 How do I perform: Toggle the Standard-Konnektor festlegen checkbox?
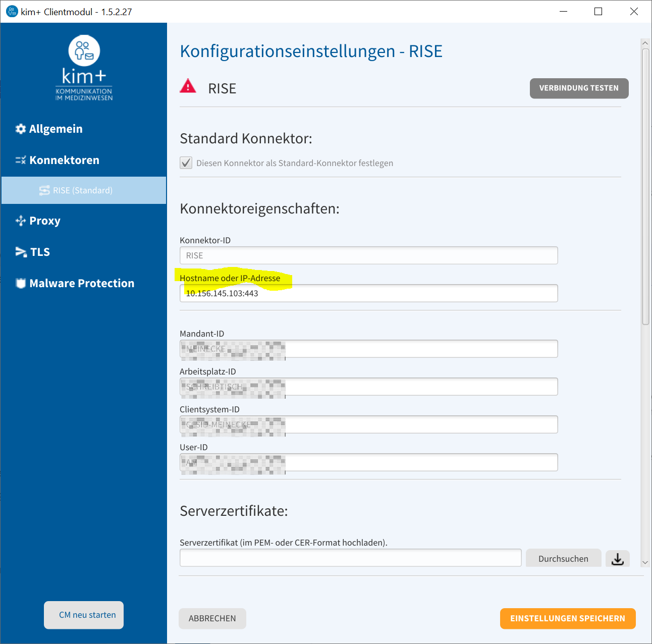(x=186, y=163)
